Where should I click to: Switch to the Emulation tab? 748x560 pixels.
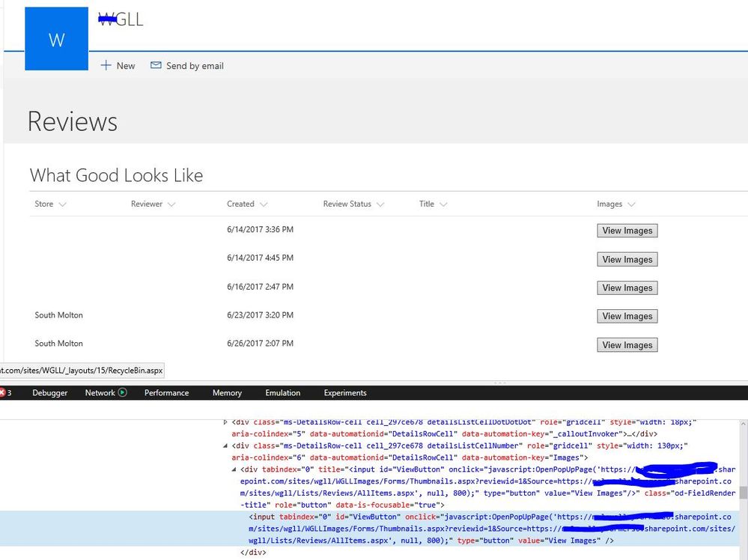point(283,392)
